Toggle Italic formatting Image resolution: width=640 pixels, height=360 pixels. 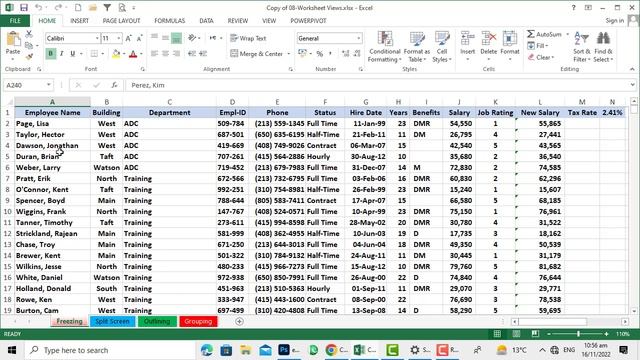pyautogui.click(x=62, y=53)
